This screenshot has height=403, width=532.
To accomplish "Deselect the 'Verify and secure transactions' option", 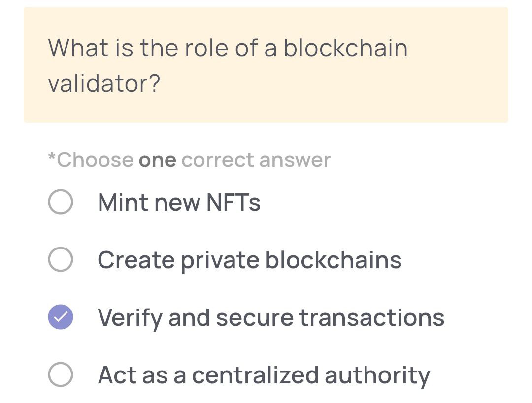I will [x=60, y=318].
